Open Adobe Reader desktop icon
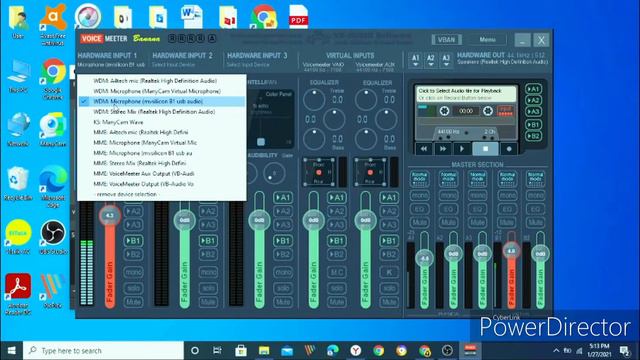 tap(18, 294)
